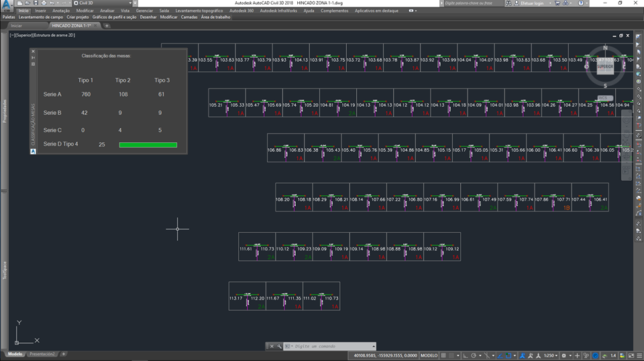Viewport: 644px width, 361px height.
Task: Toggle hardware acceleration blue circle icon
Action: click(596, 356)
